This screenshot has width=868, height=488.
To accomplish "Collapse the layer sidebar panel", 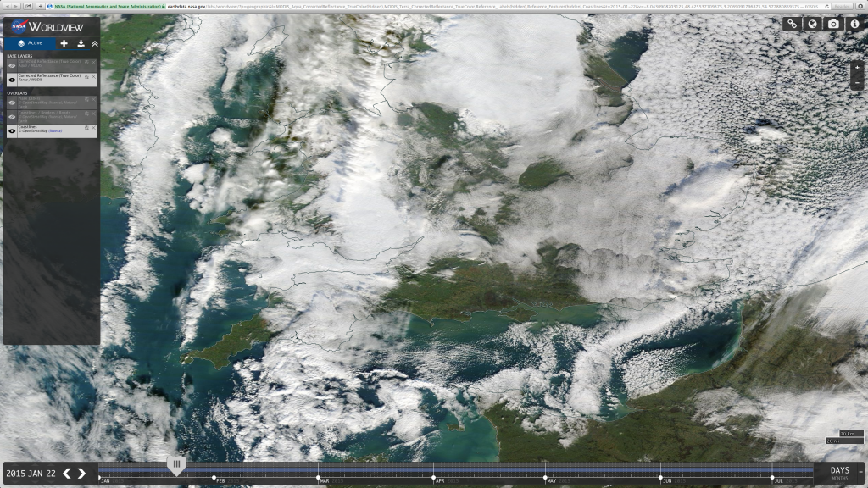I will (95, 43).
